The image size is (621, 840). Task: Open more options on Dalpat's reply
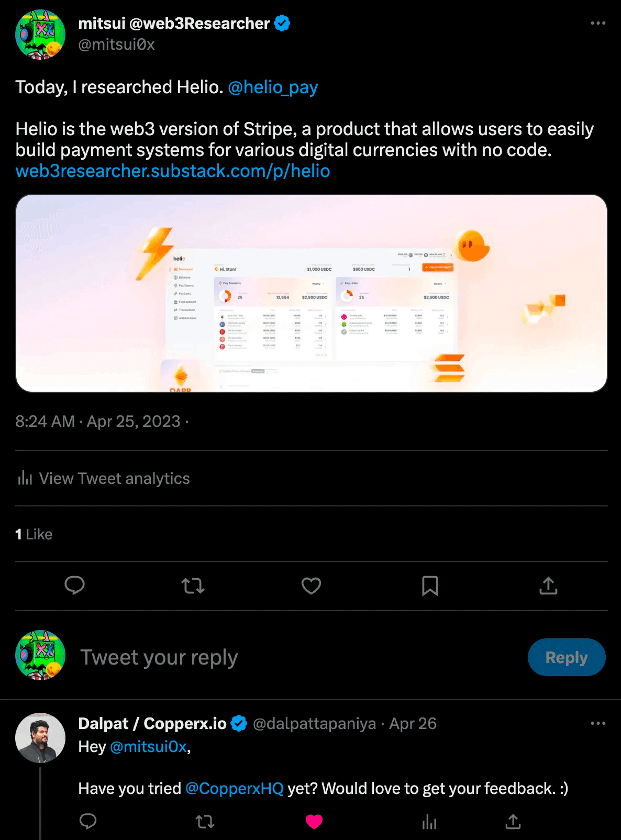(x=598, y=723)
